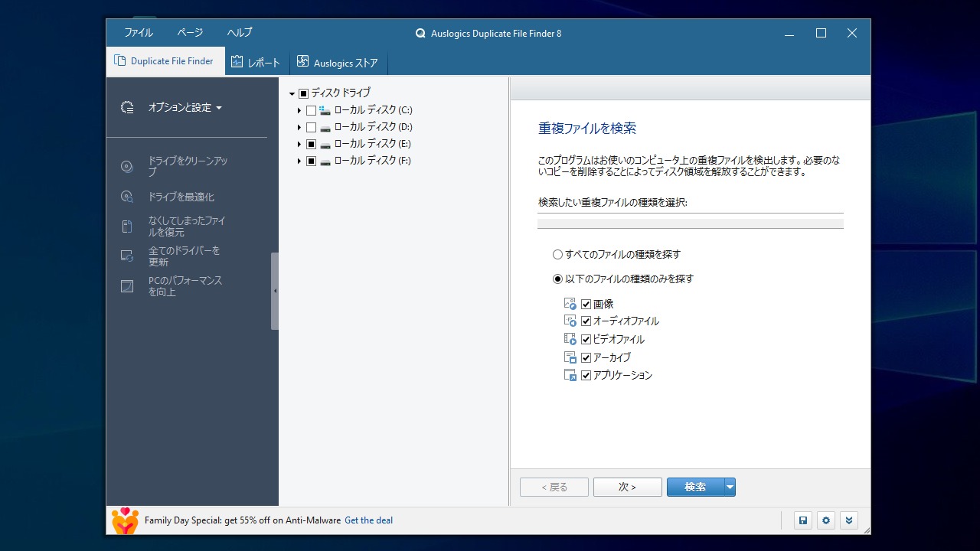Expand the Local Disk (F:) tree node
Image resolution: width=980 pixels, height=551 pixels.
299,161
